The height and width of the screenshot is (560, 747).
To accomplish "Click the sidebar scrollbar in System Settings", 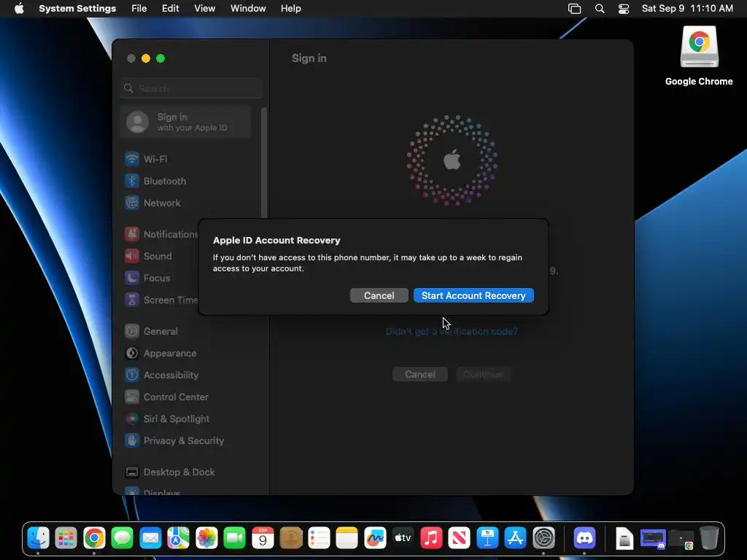I will coord(264,162).
